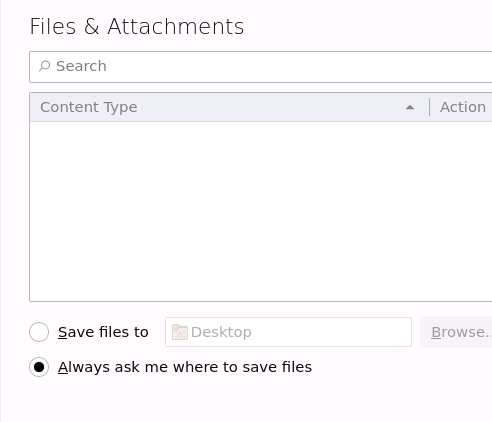Click the Desktop download folder path field
The image size is (492, 422).
click(288, 332)
